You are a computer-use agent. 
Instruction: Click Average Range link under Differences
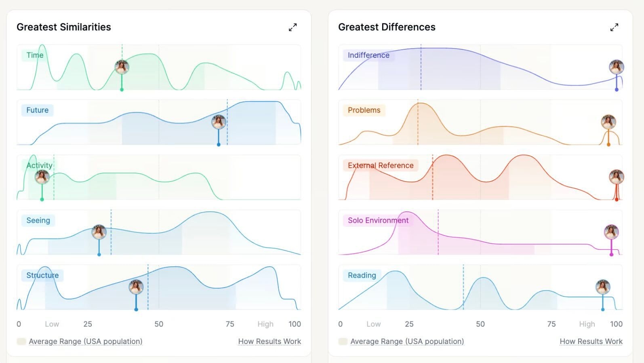[x=407, y=341]
